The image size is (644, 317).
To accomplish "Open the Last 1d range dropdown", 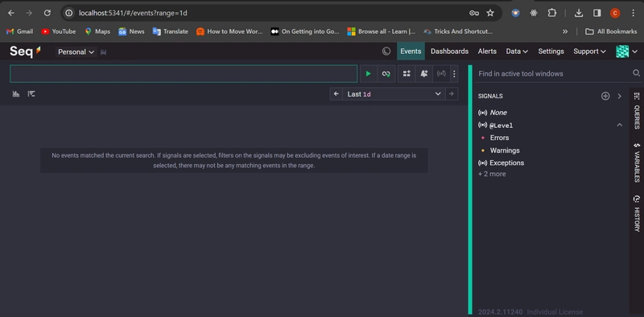I will click(394, 94).
